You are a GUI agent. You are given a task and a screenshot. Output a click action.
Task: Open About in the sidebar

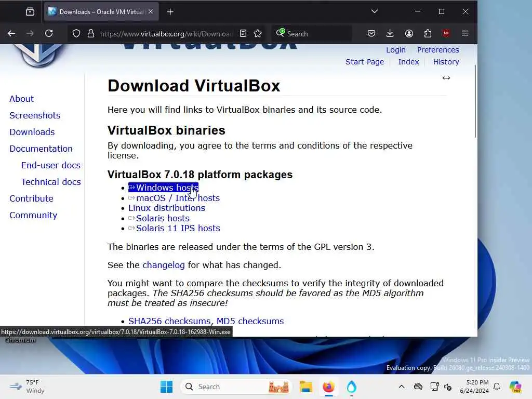click(22, 99)
